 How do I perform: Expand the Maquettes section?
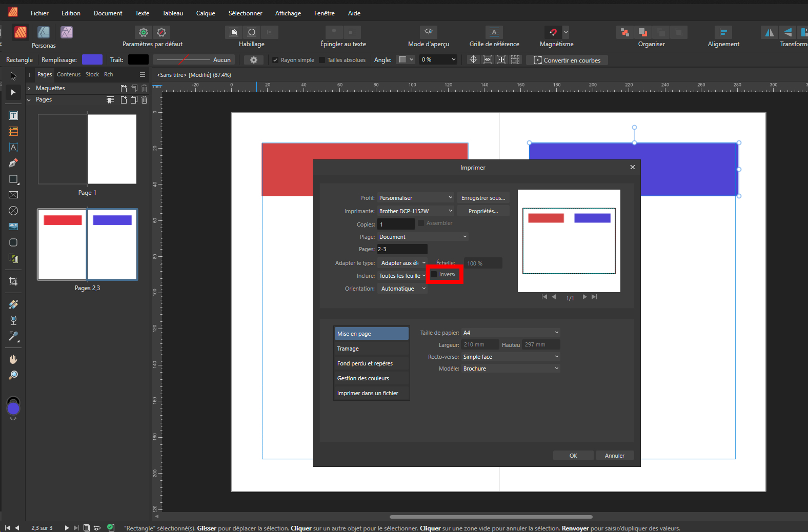(x=29, y=88)
